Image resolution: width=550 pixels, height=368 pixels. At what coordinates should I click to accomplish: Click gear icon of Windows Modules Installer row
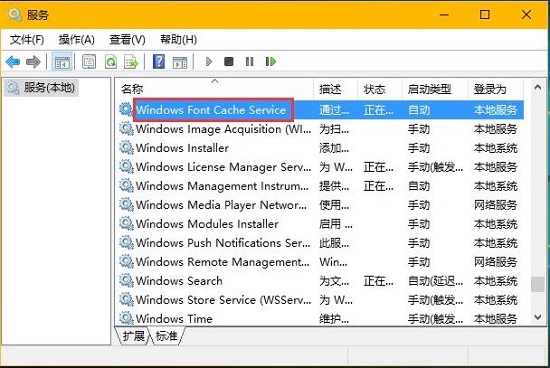point(126,223)
